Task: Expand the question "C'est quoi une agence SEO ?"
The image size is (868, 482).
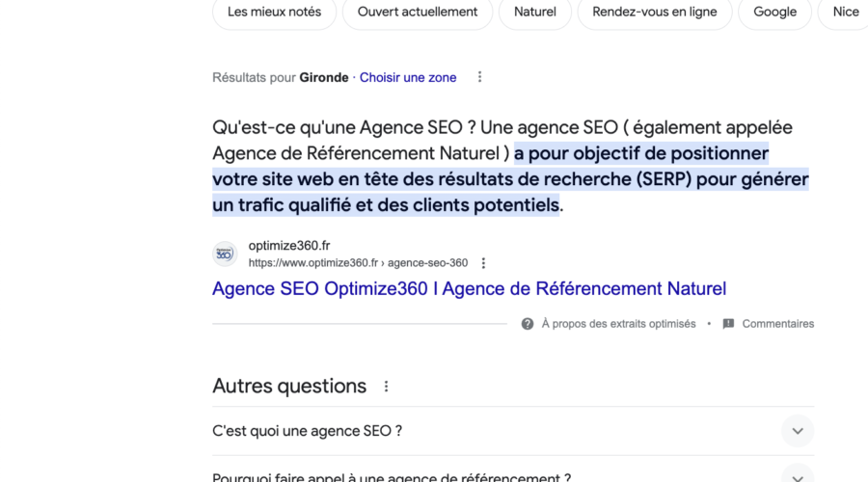Action: click(x=308, y=431)
